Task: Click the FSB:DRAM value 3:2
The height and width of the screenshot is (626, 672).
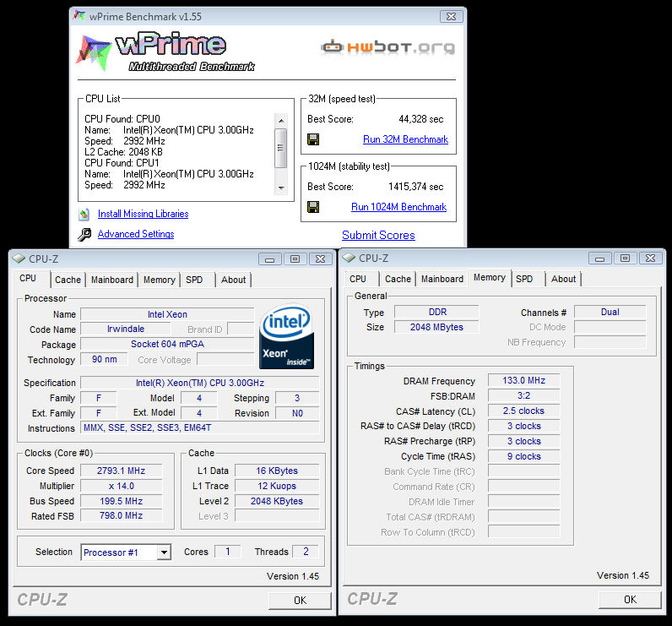Action: (523, 395)
